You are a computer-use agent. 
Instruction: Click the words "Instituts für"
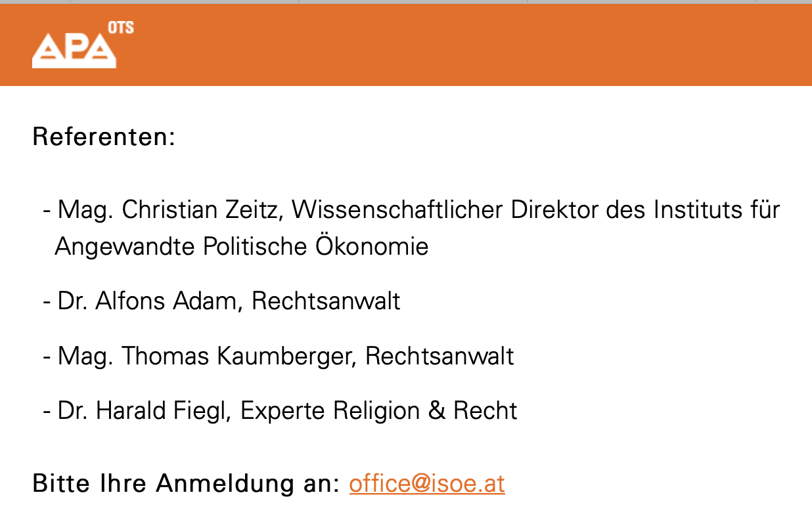pyautogui.click(x=716, y=210)
